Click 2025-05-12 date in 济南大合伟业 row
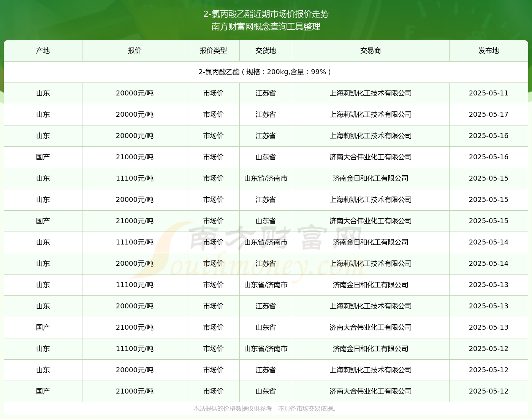Viewport: 532px width, 419px height. [x=488, y=391]
